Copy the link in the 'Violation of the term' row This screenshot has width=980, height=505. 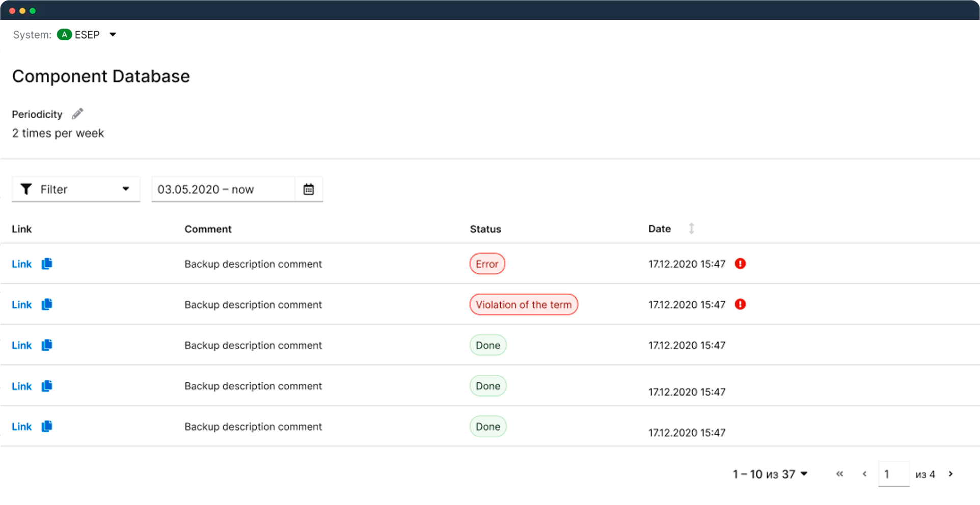pyautogui.click(x=46, y=304)
